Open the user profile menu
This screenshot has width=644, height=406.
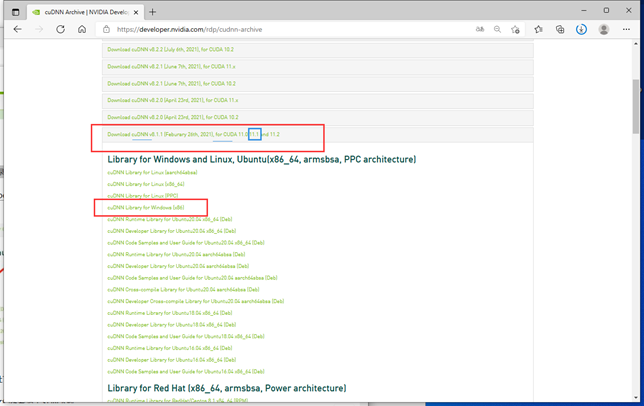click(x=604, y=29)
